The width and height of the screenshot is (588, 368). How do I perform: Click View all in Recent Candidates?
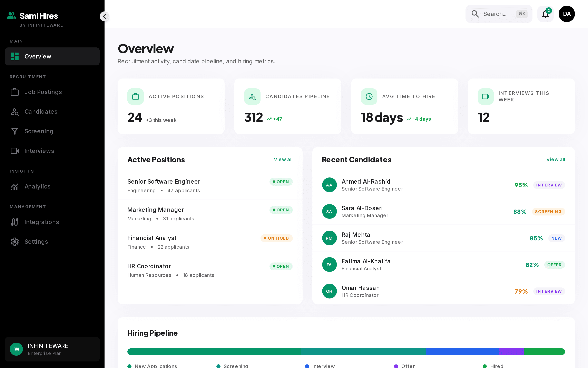[556, 159]
